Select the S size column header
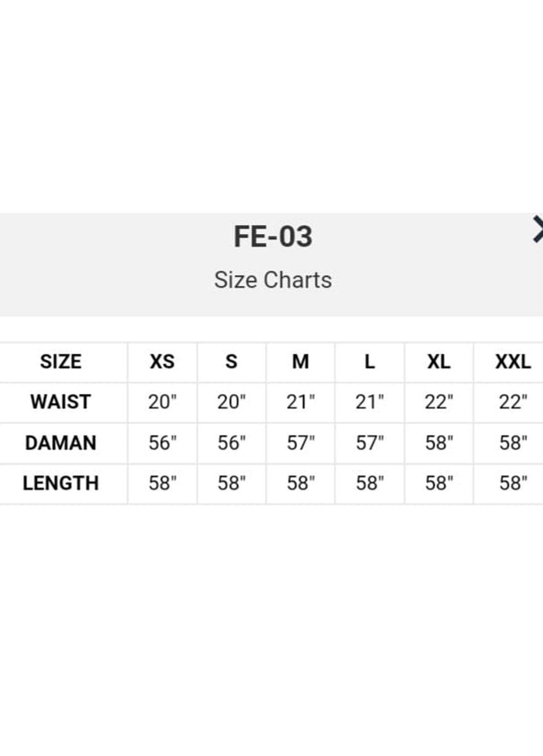Screen dimensions: 543x756 point(231,362)
